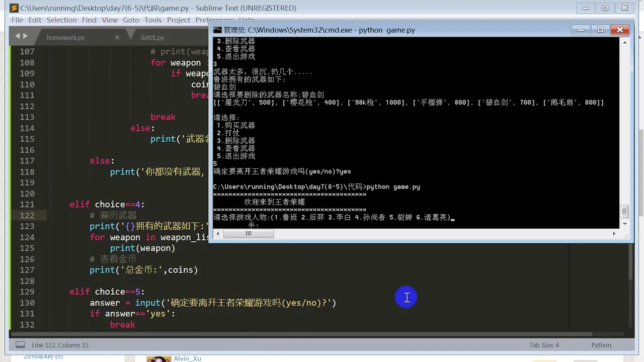This screenshot has width=644, height=362.
Task: Click the weapon list output line in cmd
Action: [x=409, y=103]
